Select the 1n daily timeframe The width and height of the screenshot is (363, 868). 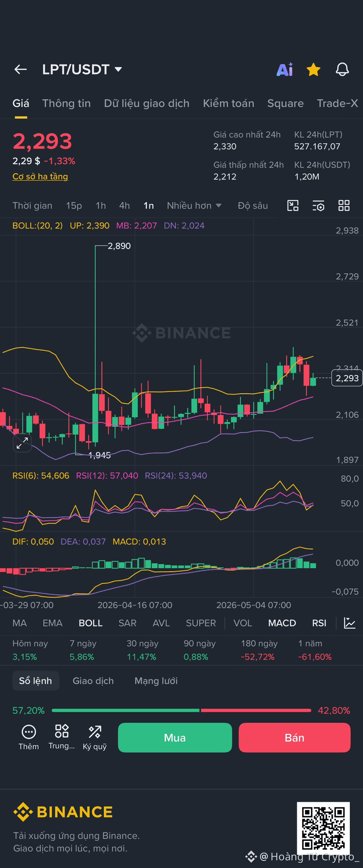pyautogui.click(x=149, y=206)
